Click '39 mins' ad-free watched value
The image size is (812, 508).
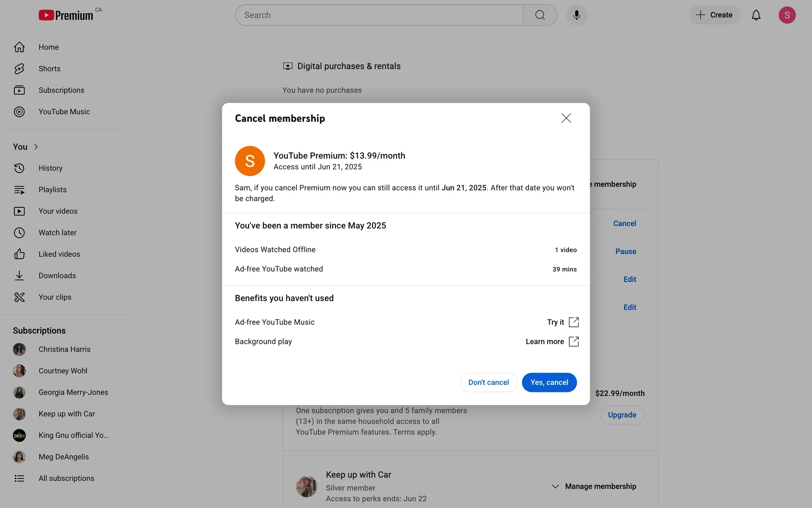565,269
